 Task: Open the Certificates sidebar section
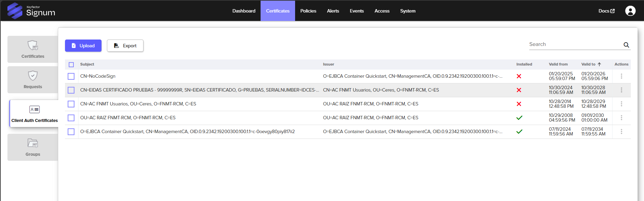(x=33, y=49)
